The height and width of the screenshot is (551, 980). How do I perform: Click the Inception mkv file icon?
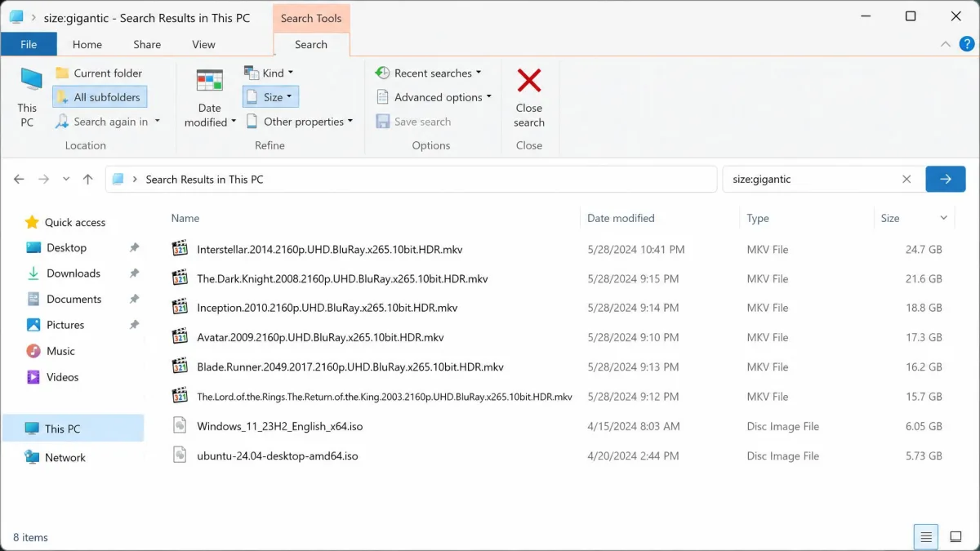click(180, 308)
